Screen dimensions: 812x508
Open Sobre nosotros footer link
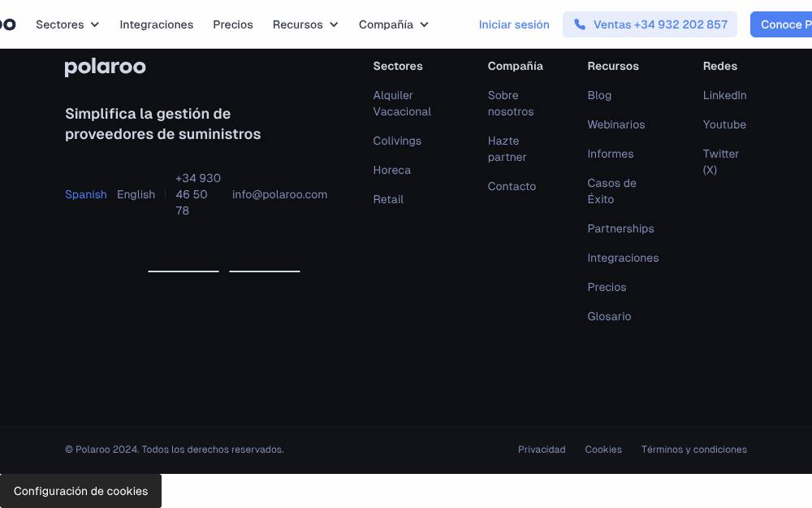click(x=511, y=103)
